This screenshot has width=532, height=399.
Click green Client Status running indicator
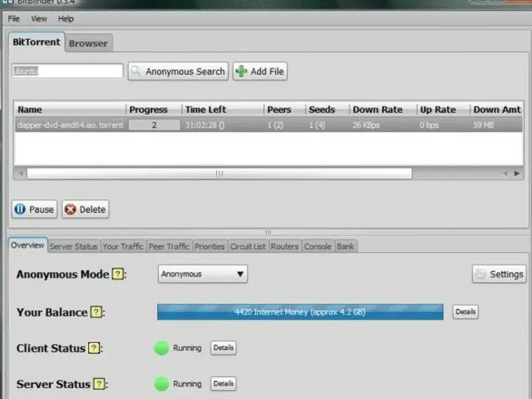pos(162,348)
